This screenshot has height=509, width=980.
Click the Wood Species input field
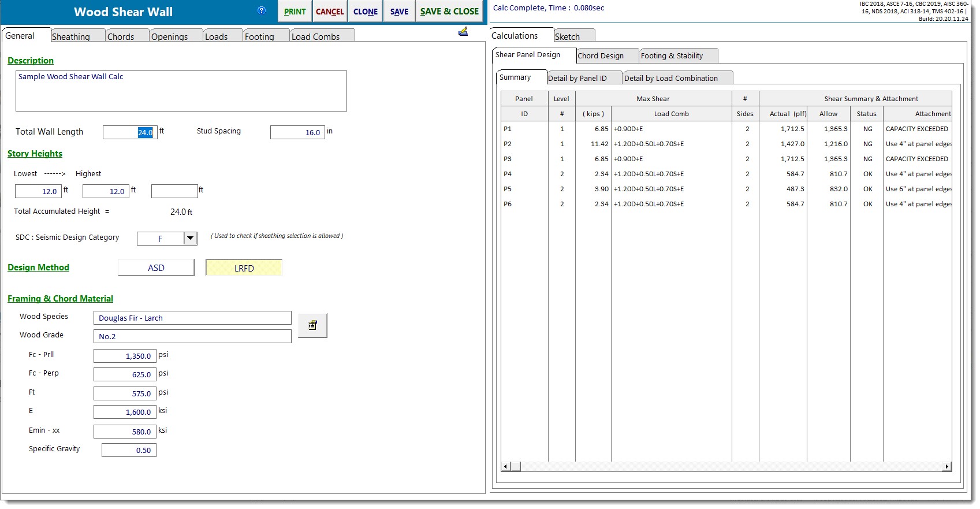pyautogui.click(x=192, y=318)
